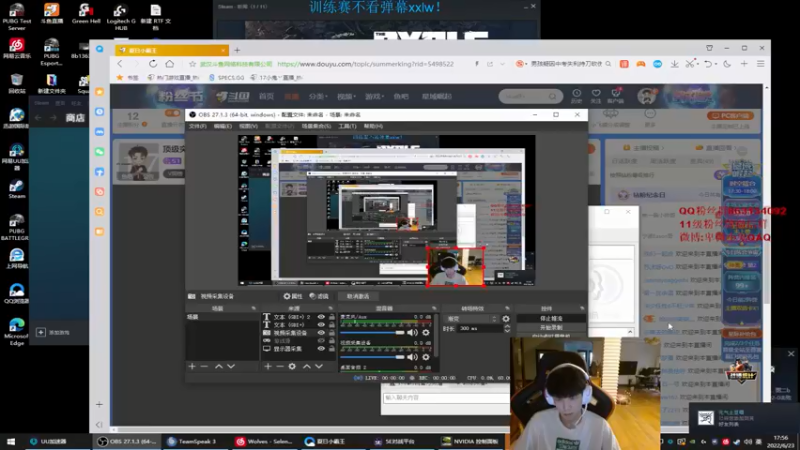This screenshot has width=800, height=450.
Task: Open Douyu watch history icon
Action: [x=577, y=95]
